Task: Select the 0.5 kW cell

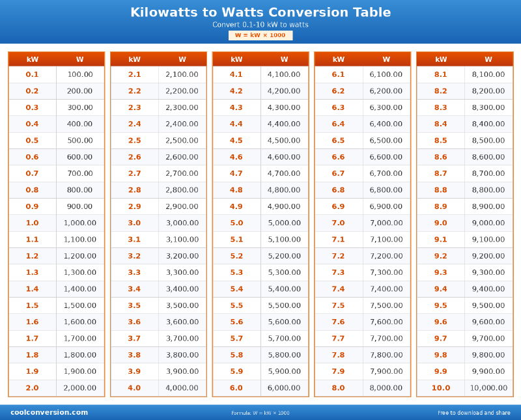Action: 32,140
